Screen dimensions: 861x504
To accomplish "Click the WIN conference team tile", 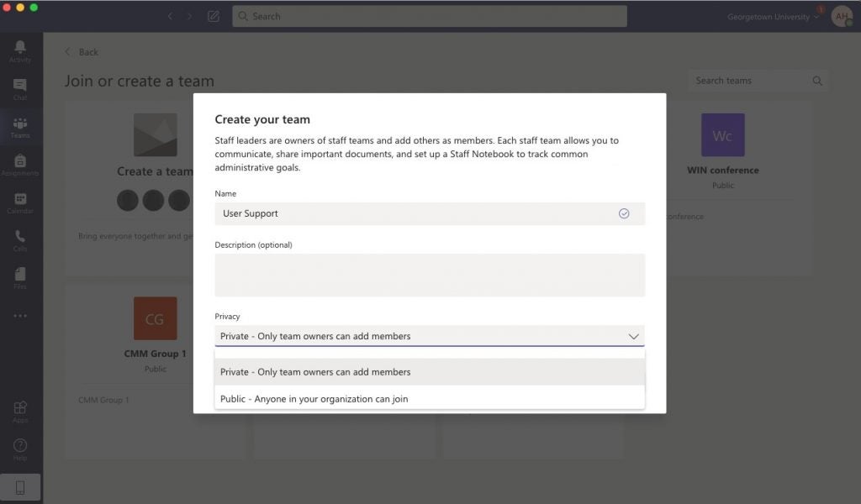I will 724,150.
